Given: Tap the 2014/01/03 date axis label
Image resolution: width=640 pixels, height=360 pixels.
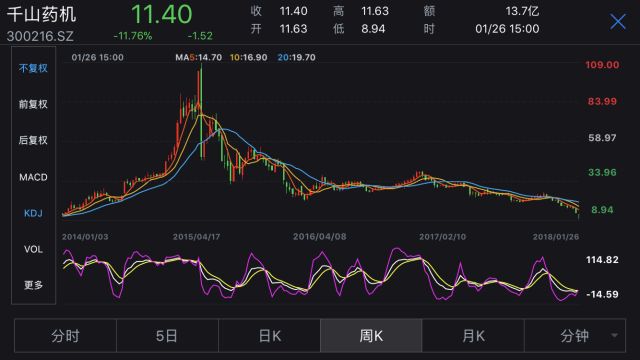Looking at the screenshot, I should pyautogui.click(x=85, y=237).
